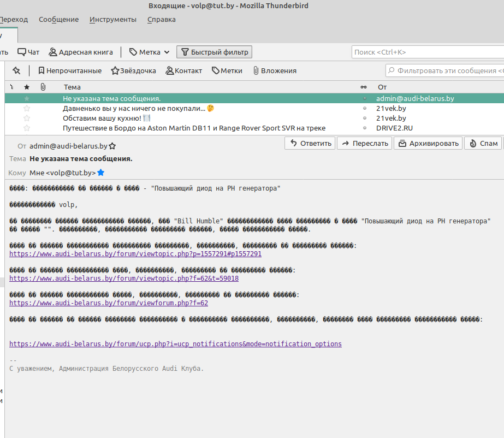Image resolution: width=504 pixels, height=438 pixels.
Task: Open the Help (Справка) menu
Action: coord(161,20)
